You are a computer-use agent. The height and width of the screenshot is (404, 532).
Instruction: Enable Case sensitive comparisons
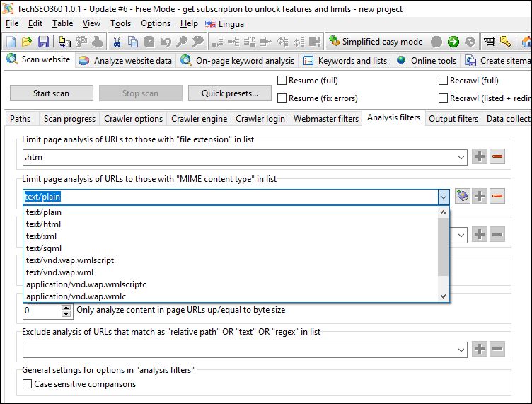click(28, 384)
